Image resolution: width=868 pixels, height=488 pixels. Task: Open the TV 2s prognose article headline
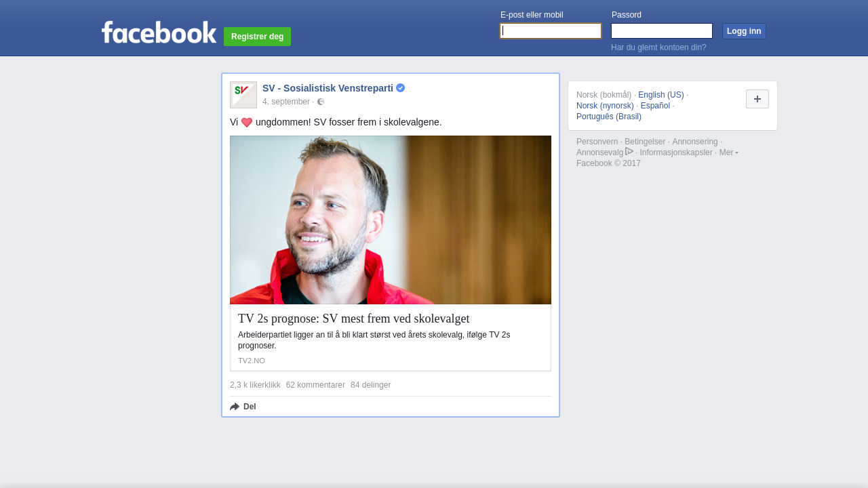[x=354, y=319]
